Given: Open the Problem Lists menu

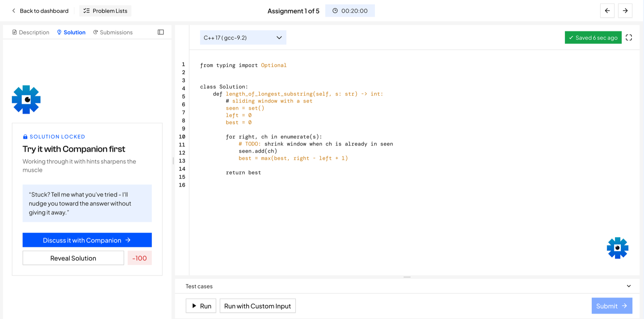Looking at the screenshot, I should [x=105, y=11].
